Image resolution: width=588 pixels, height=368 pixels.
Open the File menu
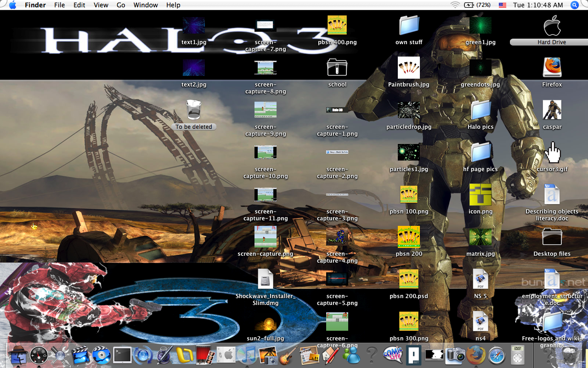[59, 5]
